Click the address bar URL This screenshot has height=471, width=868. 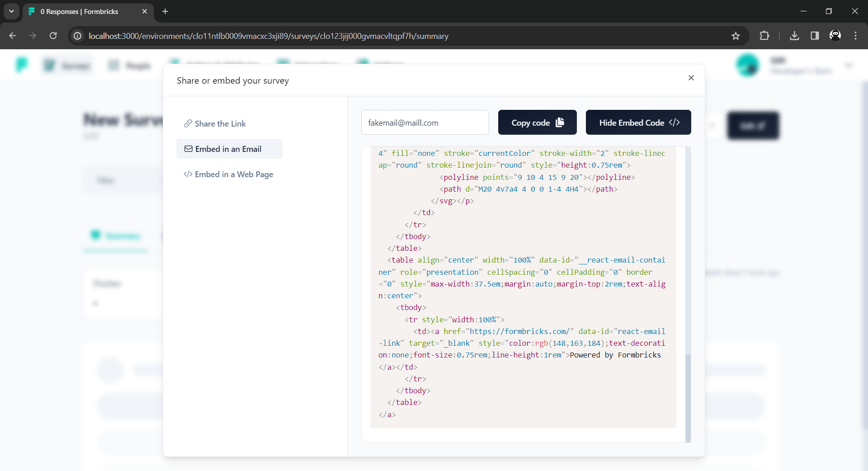tap(269, 36)
